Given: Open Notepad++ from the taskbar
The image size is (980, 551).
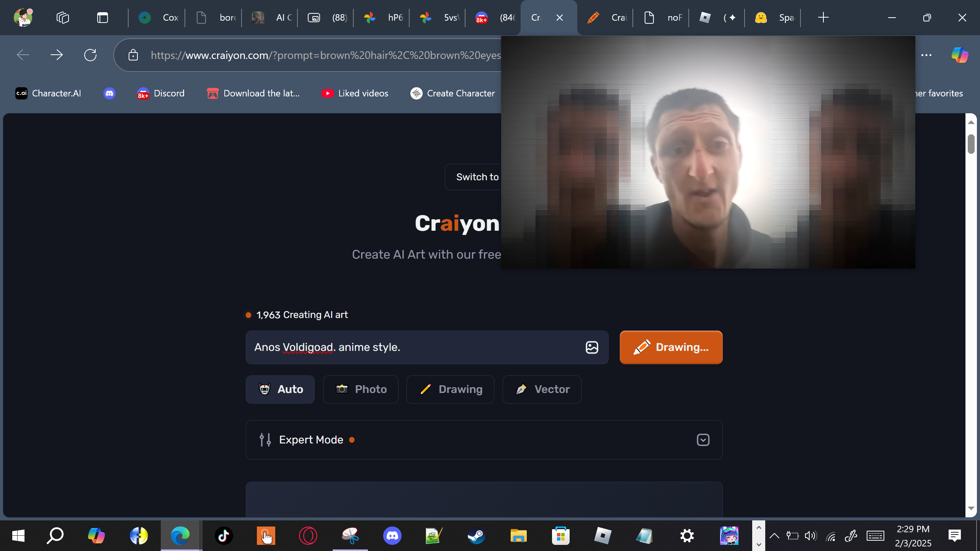Looking at the screenshot, I should point(434,536).
